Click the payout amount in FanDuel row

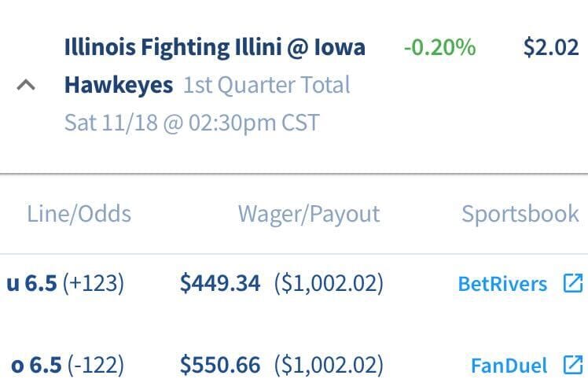(329, 365)
